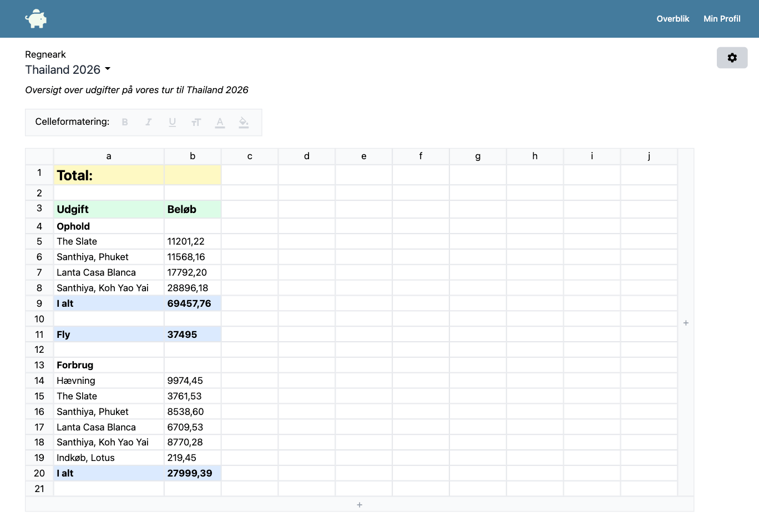Select the 'Udgift' header cell

coord(109,209)
